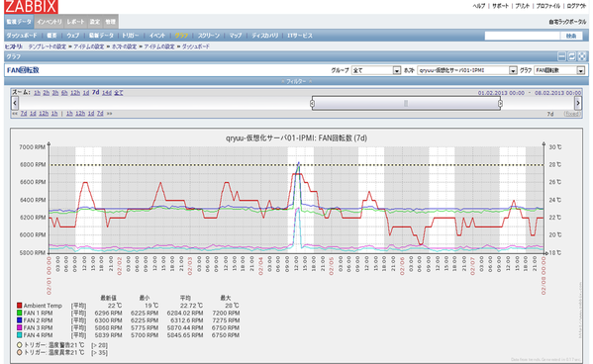
Task: Click the FAN回転数 page title
Action: pos(23,70)
